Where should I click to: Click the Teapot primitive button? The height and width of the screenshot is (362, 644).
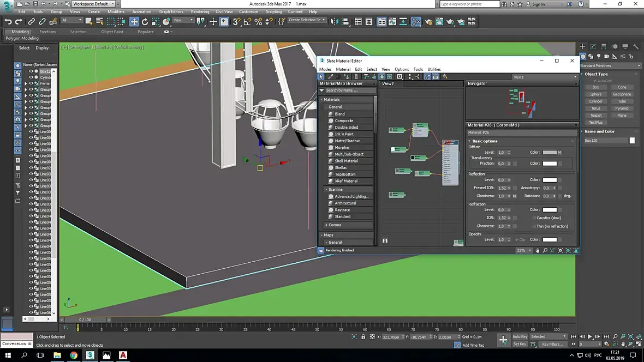point(596,115)
